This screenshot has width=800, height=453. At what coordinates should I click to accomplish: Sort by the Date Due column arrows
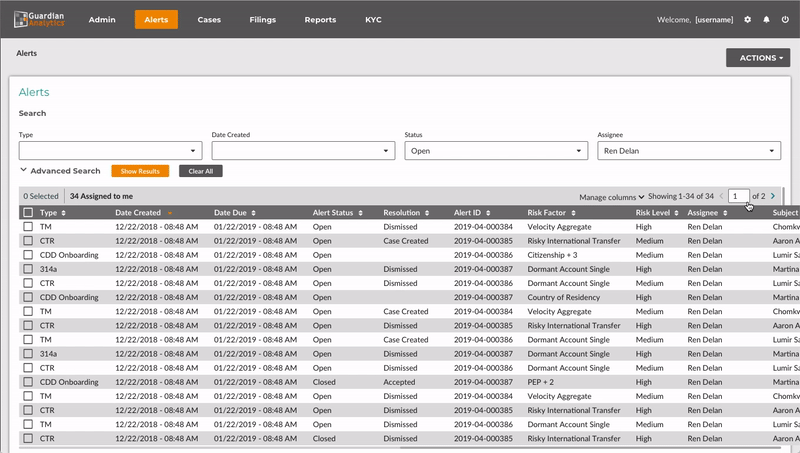[x=254, y=213]
